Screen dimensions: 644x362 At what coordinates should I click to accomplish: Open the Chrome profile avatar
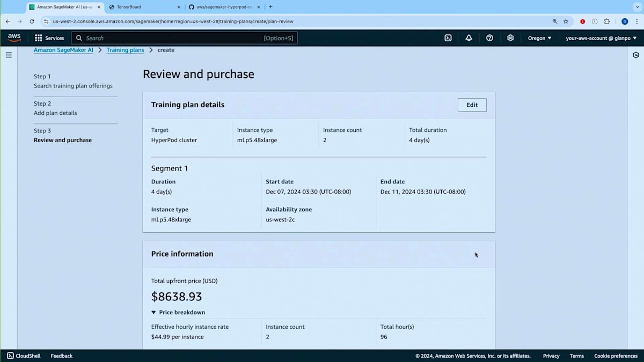coord(625,21)
